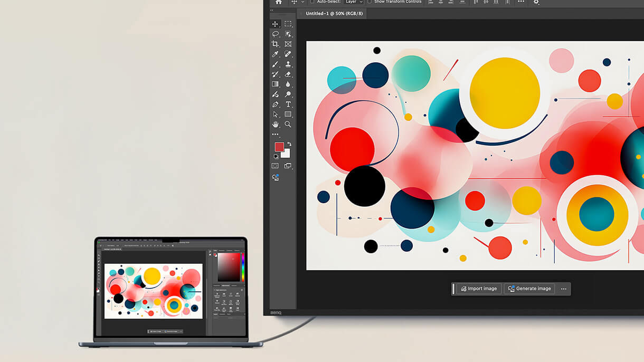Viewport: 644px width, 362px height.
Task: Select the Lasso tool
Action: pyautogui.click(x=275, y=34)
